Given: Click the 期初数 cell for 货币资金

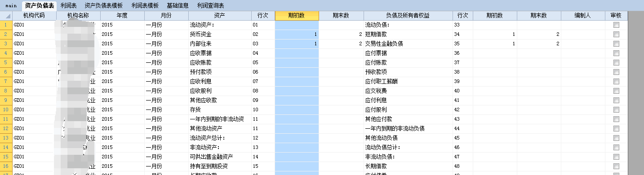Looking at the screenshot, I should click(297, 35).
